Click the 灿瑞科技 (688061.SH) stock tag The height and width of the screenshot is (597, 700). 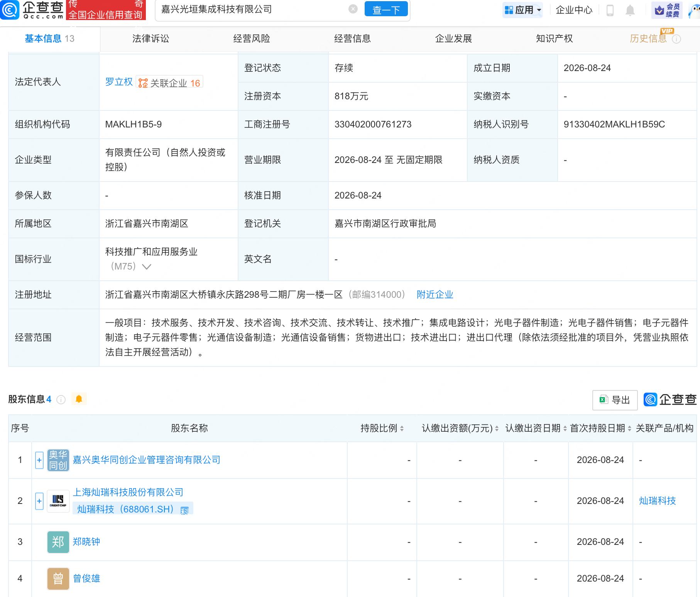133,509
